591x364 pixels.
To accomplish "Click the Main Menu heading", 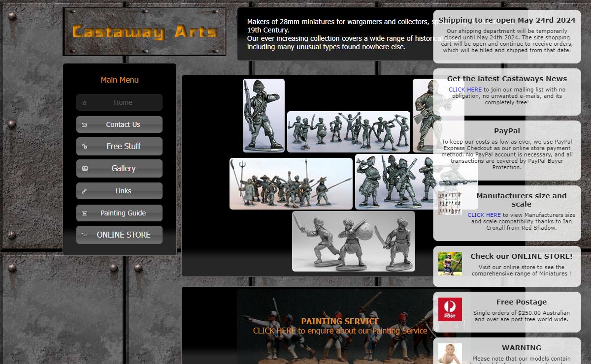I will pos(120,80).
